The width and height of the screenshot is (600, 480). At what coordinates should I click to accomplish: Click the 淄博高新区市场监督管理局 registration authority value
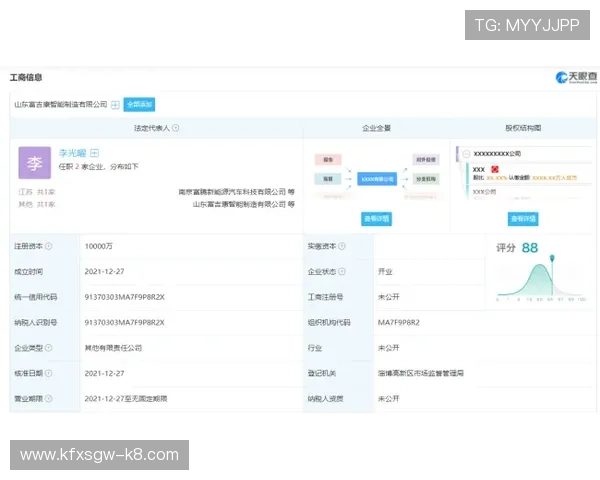coord(421,373)
